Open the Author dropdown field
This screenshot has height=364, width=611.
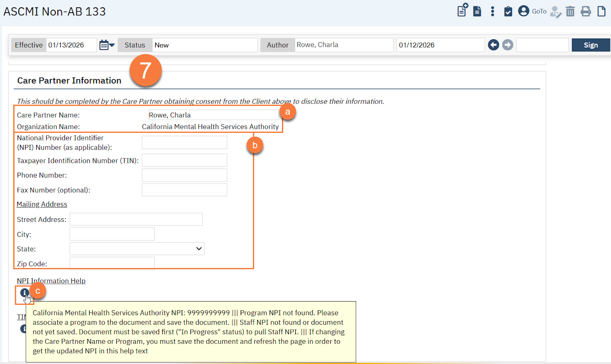point(343,45)
